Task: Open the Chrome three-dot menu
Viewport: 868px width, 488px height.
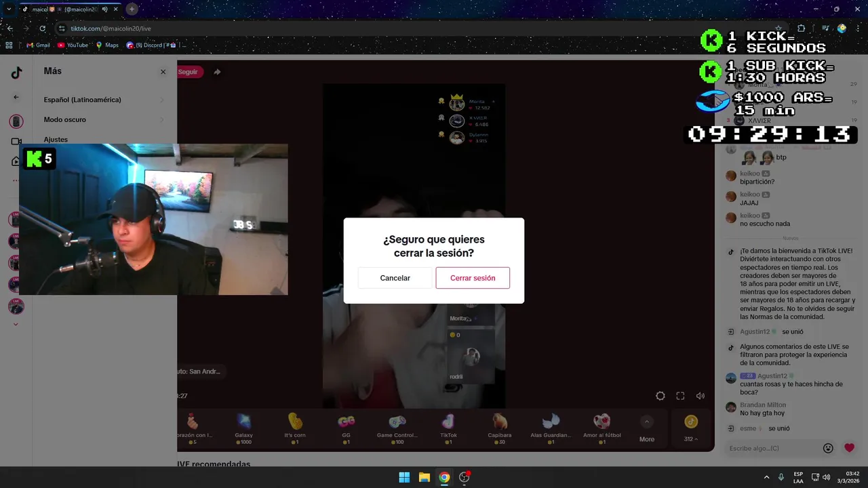Action: click(859, 28)
